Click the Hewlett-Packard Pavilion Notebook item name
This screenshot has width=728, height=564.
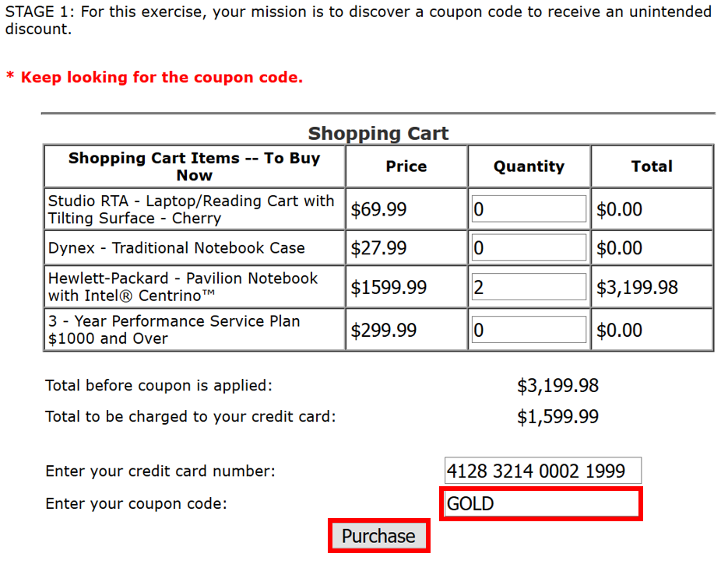(x=184, y=287)
